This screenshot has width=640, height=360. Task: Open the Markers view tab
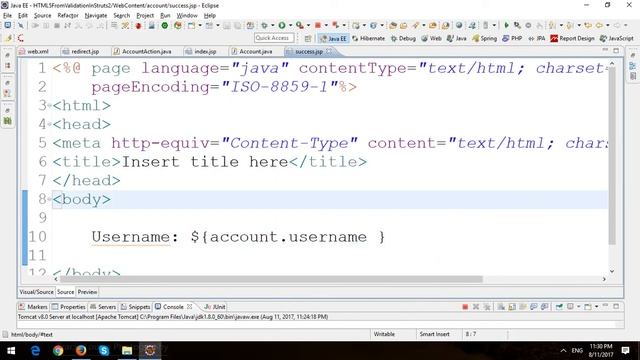[33, 307]
